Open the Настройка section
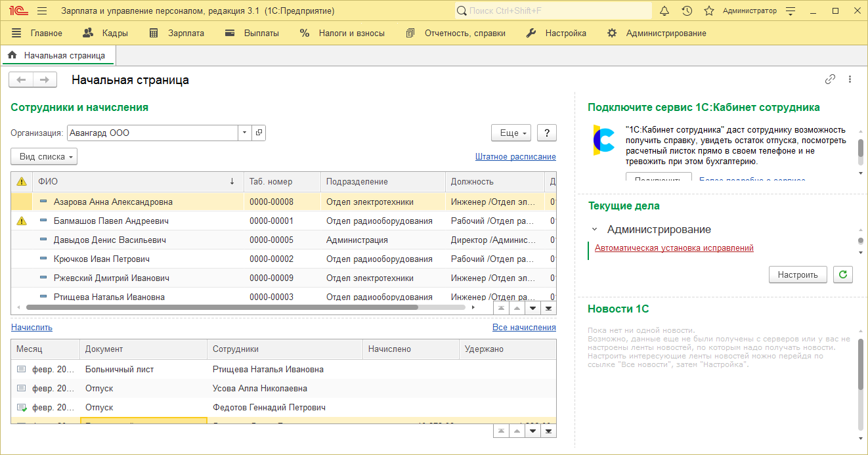 (x=556, y=33)
